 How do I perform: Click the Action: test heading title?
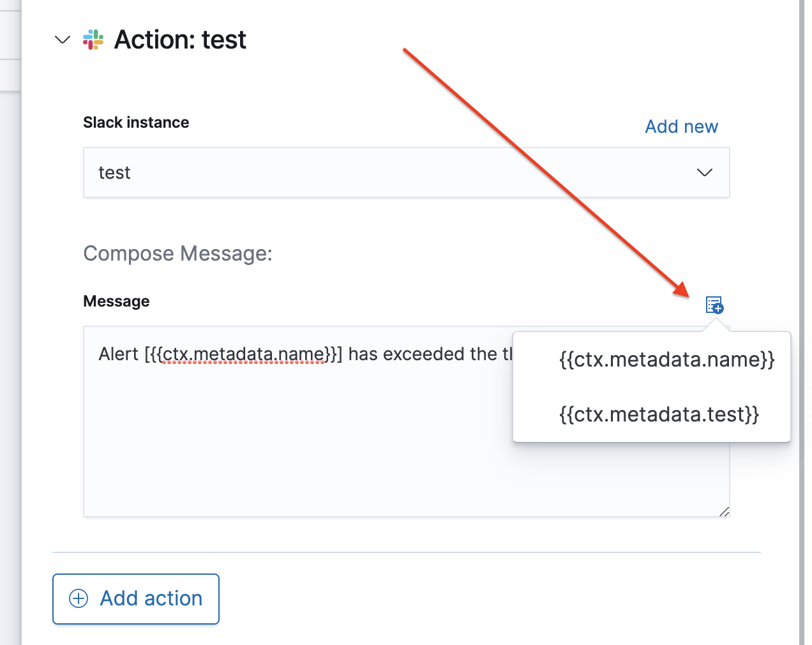coord(180,40)
